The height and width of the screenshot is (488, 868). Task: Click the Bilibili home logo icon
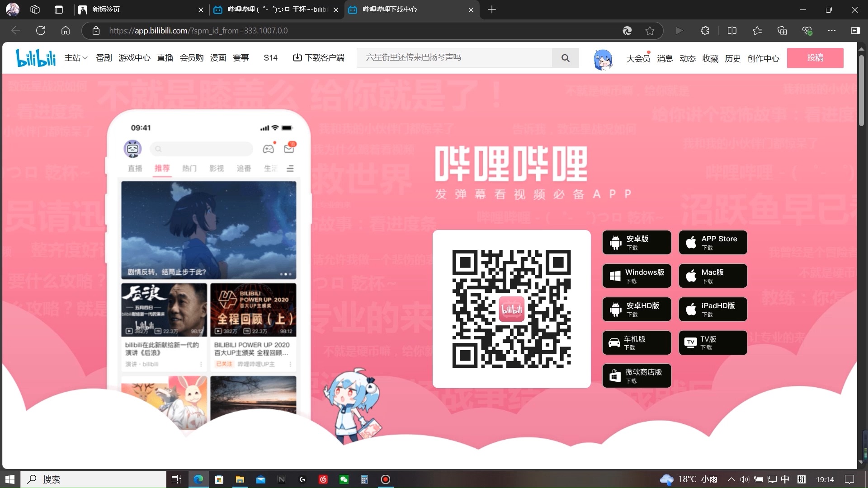(36, 57)
